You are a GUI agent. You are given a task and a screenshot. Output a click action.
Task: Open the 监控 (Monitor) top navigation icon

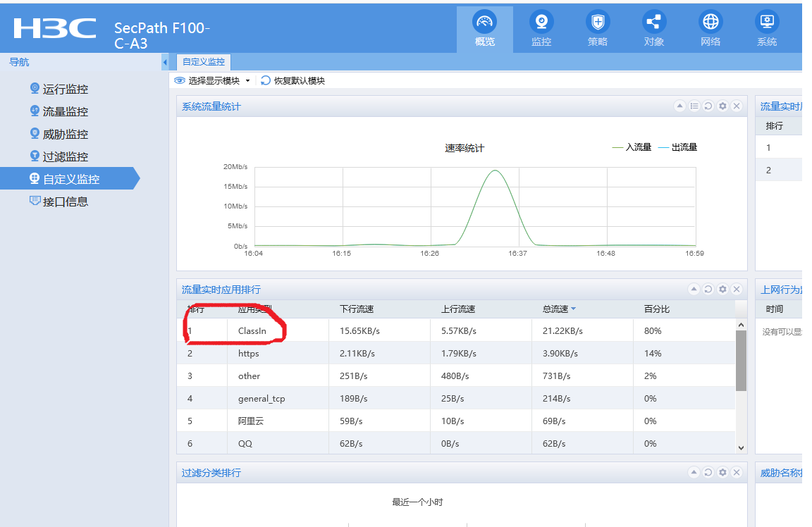tap(541, 29)
